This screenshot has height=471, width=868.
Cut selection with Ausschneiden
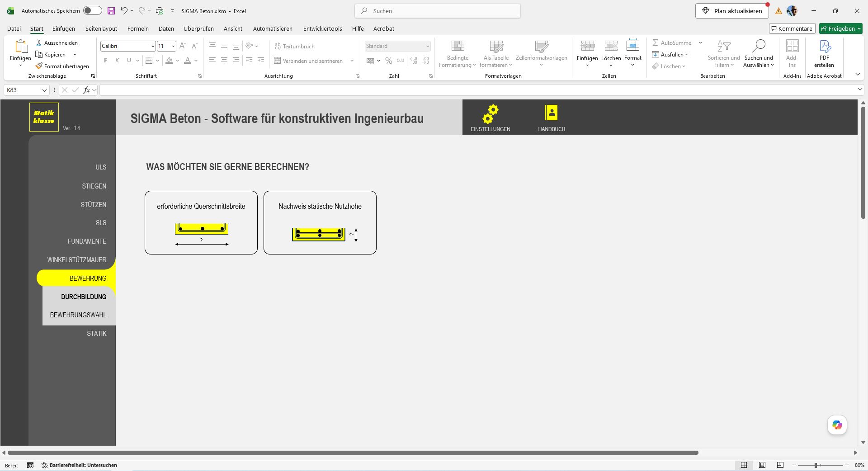pyautogui.click(x=57, y=43)
